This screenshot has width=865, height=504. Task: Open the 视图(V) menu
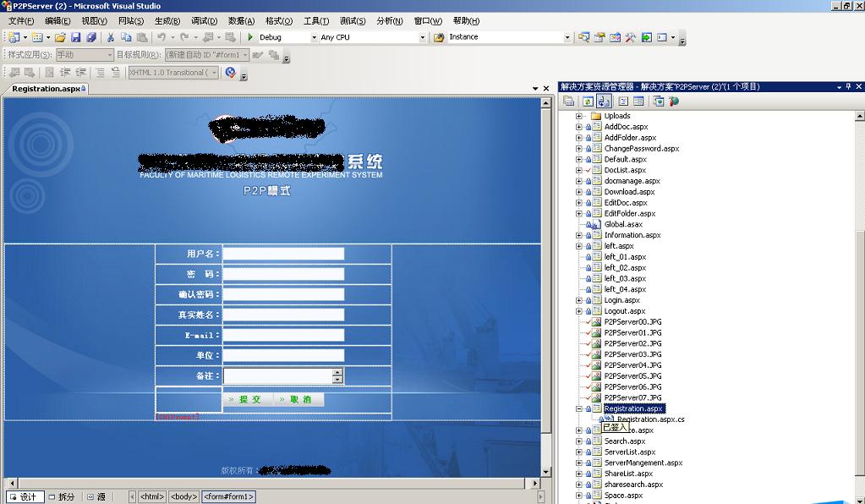(x=95, y=21)
